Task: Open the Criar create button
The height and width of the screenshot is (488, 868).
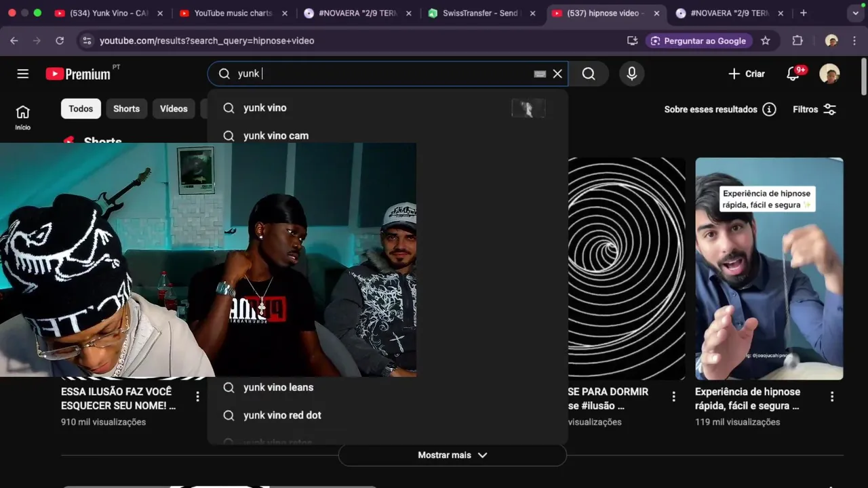Action: (746, 74)
